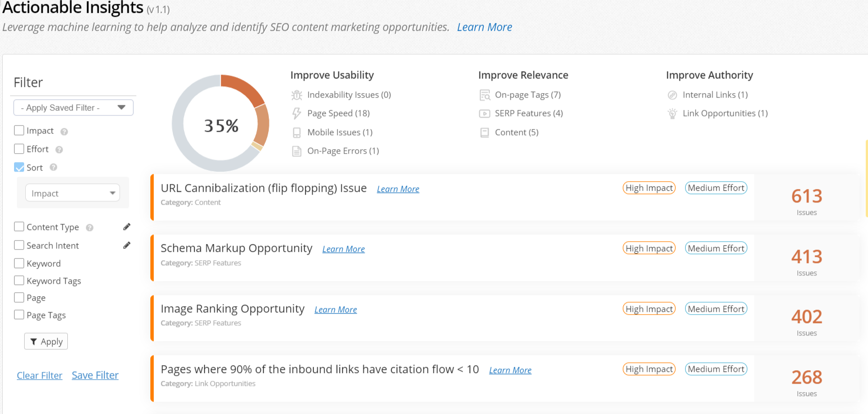Screen dimensions: 868x414
Task: Click the Link Opportunities lightbulb icon
Action: pos(672,113)
